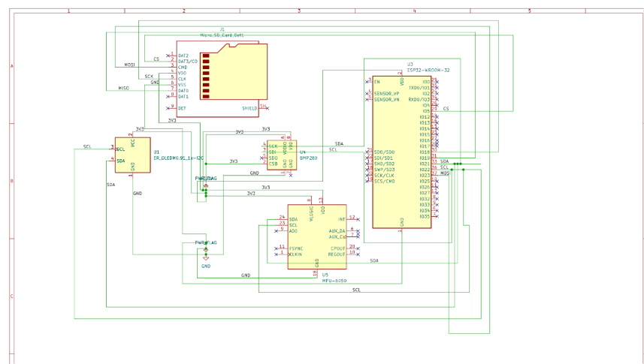This screenshot has height=364, width=644.
Task: Click the U5 reference designator
Action: 325,275
